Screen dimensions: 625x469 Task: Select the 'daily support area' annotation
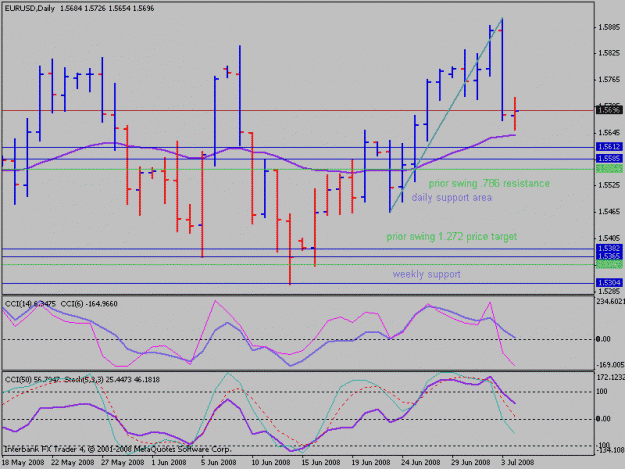pos(452,198)
